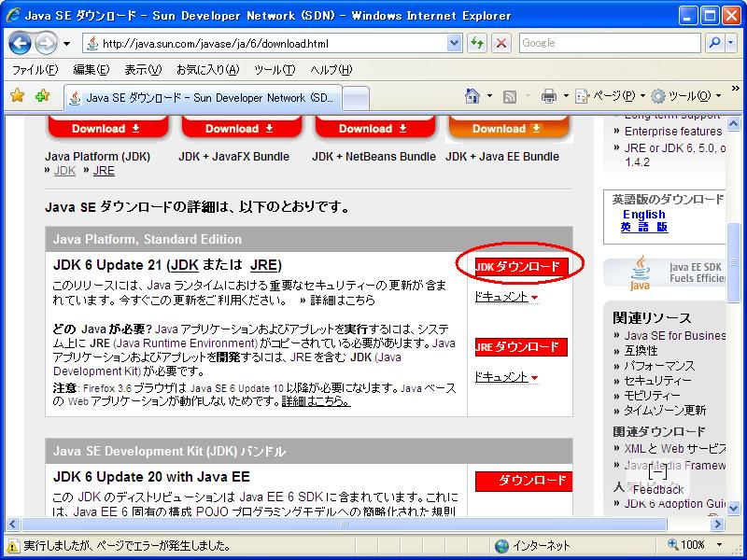Click the JDK link under Java Platform (JDK)

(x=64, y=171)
